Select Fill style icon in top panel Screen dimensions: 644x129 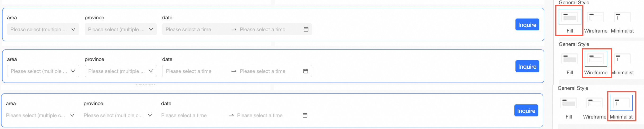pos(570,17)
